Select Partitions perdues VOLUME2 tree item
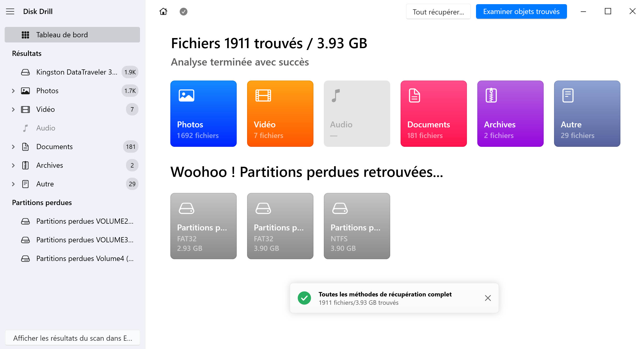This screenshot has height=349, width=644. click(84, 221)
